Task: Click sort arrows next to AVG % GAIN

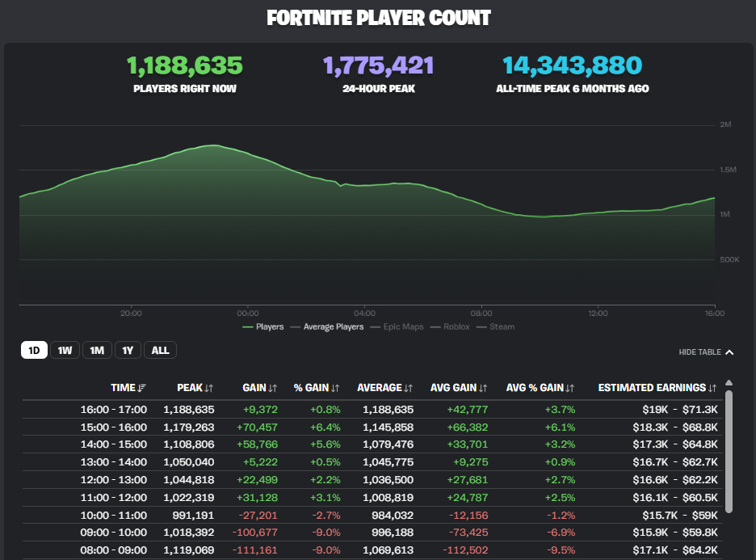Action: click(570, 388)
